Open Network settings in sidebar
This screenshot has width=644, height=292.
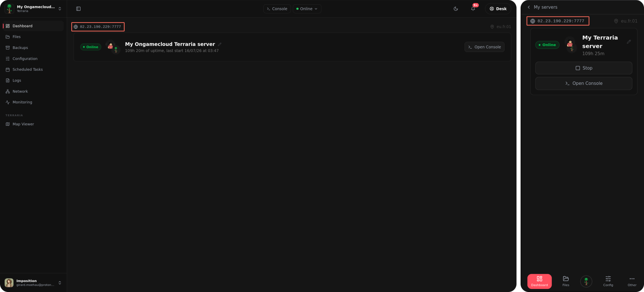click(x=33, y=91)
